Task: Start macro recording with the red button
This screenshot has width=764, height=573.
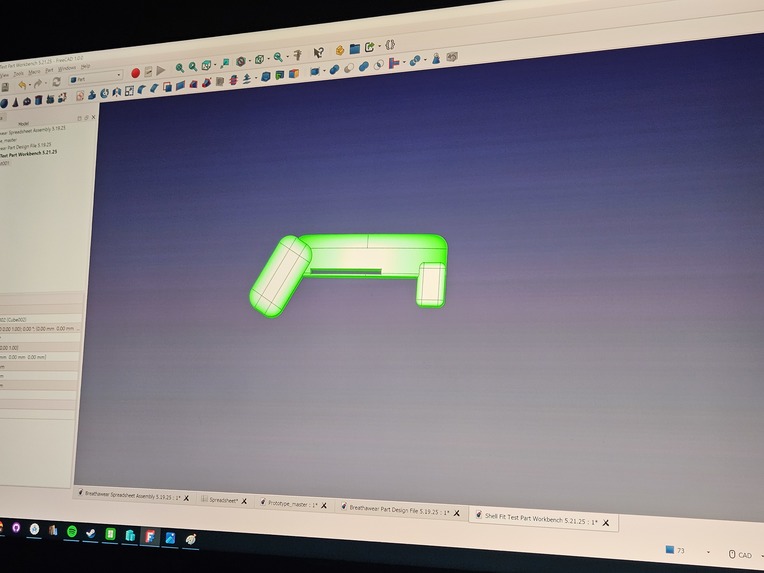Action: 135,73
